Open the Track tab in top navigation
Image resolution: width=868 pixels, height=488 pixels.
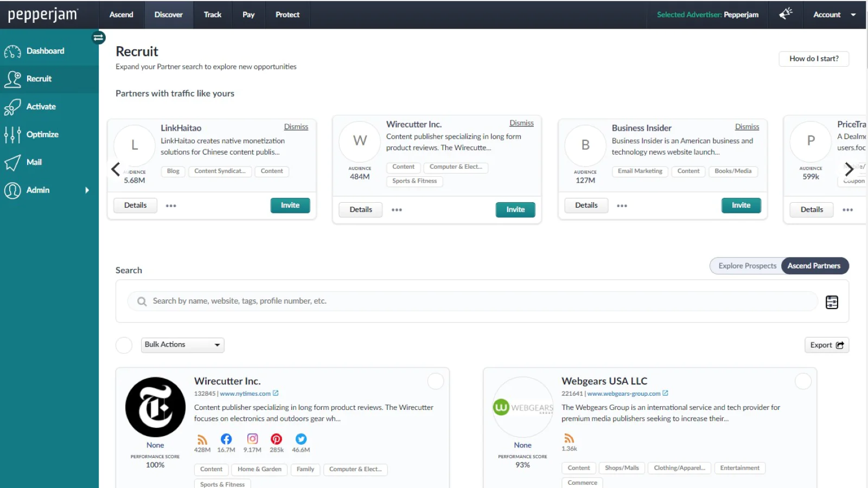212,15
